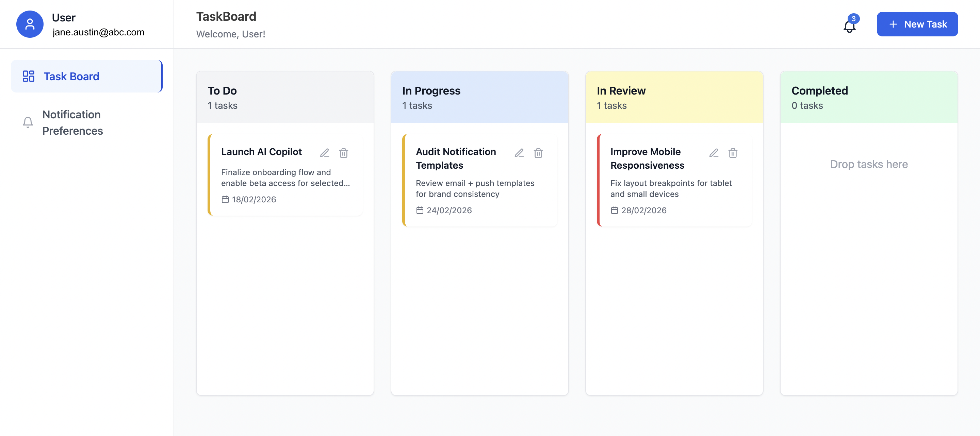Delete the Improve Mobile Responsiveness task

pos(733,153)
